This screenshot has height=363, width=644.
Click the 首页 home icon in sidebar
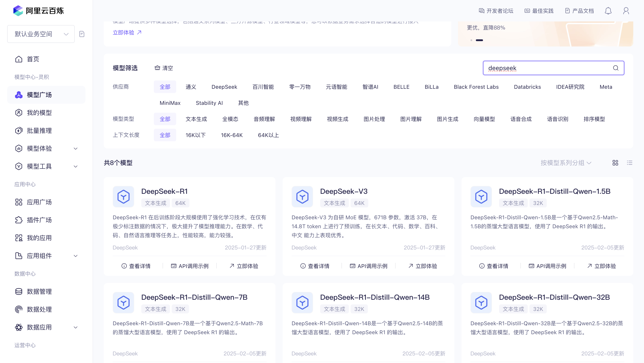[x=19, y=59]
